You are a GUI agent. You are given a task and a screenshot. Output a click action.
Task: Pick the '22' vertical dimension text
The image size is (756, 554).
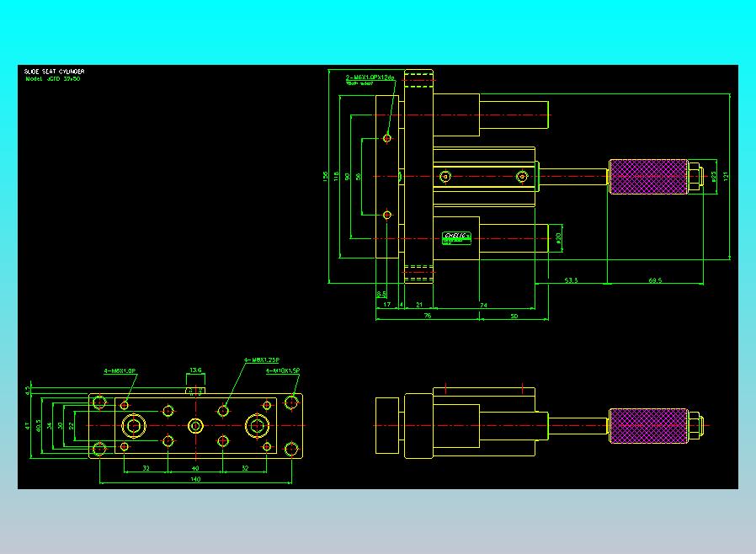(72, 426)
